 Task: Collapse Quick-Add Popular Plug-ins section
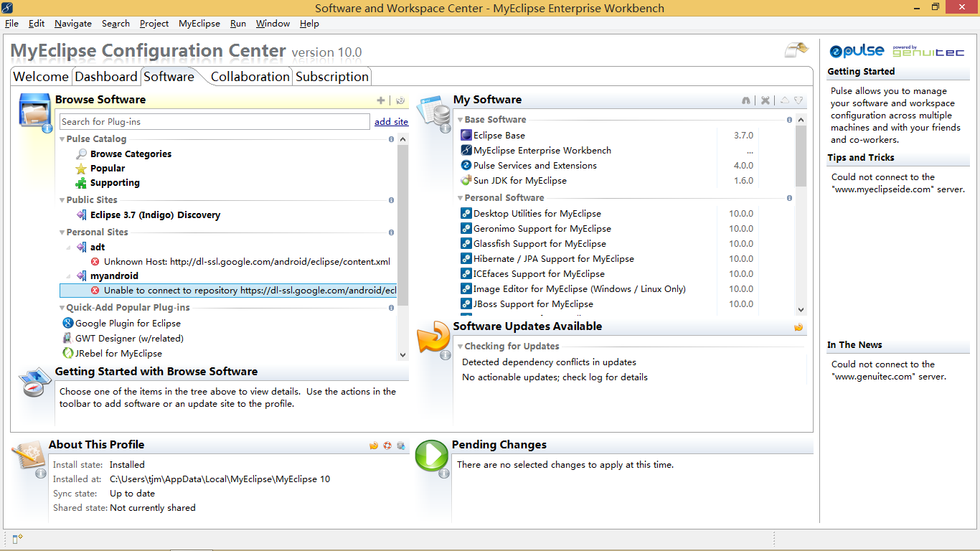coord(62,308)
